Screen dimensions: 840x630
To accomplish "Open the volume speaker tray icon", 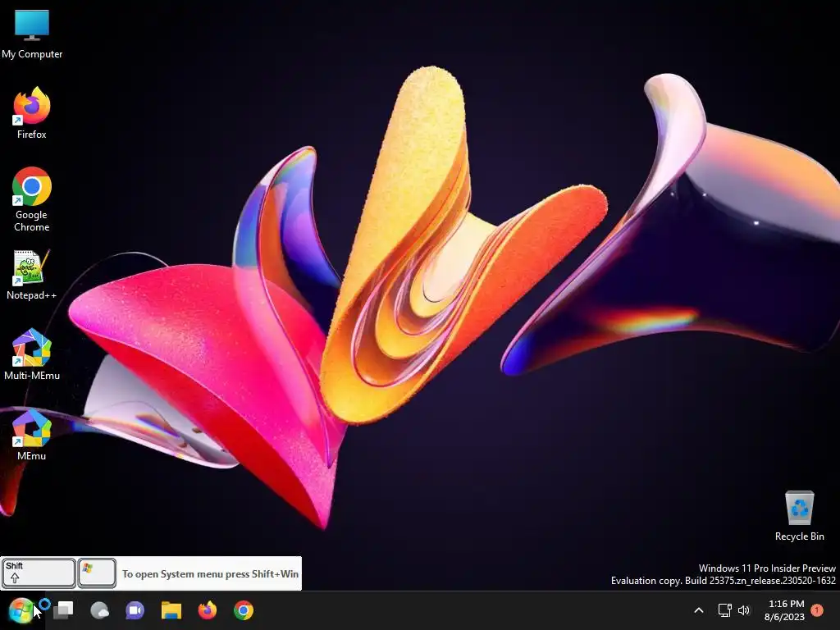I will pos(744,610).
